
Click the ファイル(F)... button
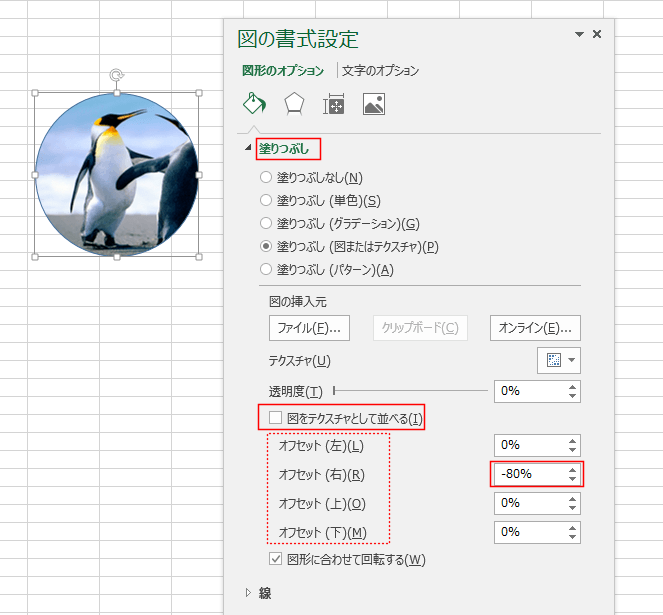tap(309, 328)
